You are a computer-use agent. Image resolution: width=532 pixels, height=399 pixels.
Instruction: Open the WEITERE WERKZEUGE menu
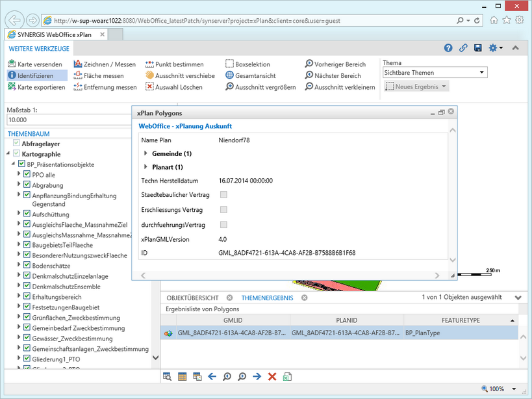pos(38,48)
